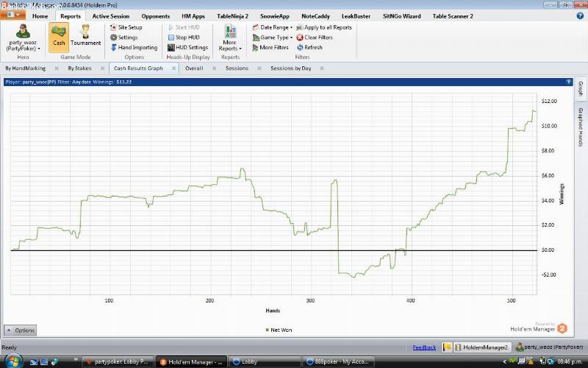Screen dimensions: 588x368
Task: Click the party_waoz (PartyPoker) status bar button
Action: click(x=549, y=347)
